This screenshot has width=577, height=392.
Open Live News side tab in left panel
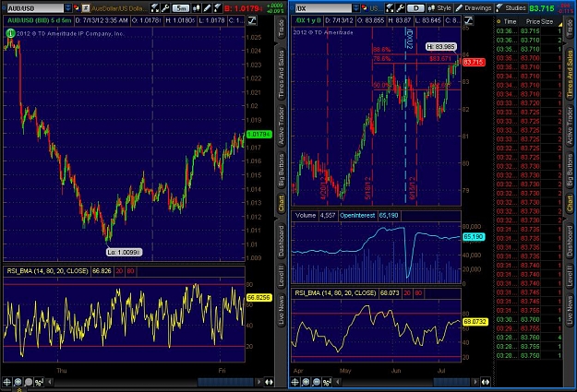point(282,310)
